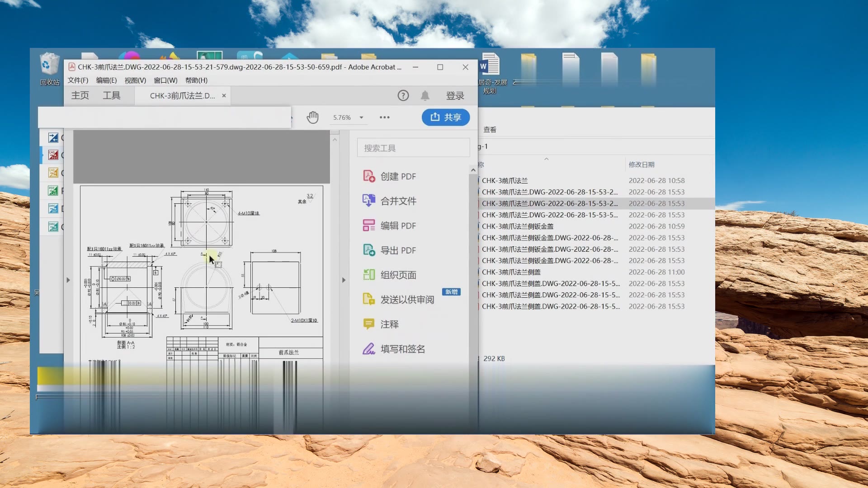This screenshot has width=868, height=488.
Task: Open the 视图(V) menu
Action: [x=135, y=80]
